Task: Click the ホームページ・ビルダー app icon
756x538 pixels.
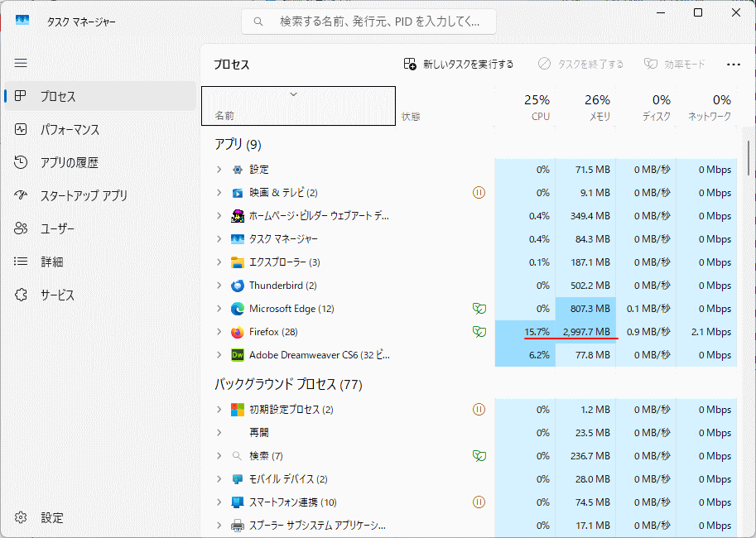Action: 237,216
